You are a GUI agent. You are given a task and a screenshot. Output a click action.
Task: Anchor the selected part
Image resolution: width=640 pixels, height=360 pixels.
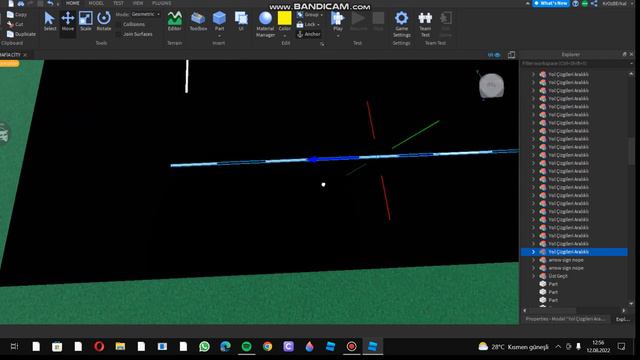click(309, 34)
